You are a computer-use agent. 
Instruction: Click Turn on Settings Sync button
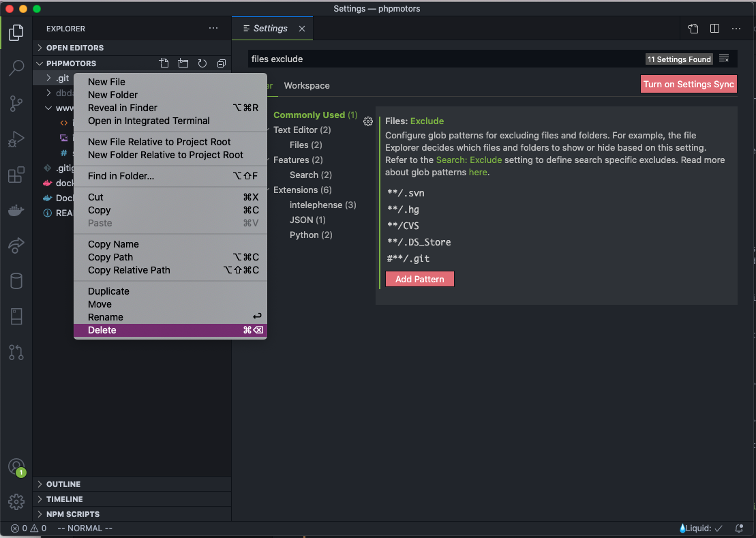(689, 84)
